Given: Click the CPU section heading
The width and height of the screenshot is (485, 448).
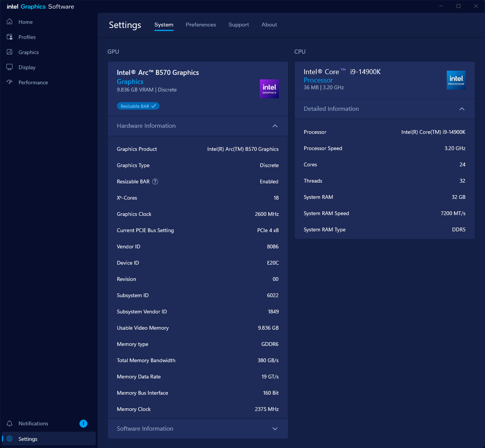Looking at the screenshot, I should (x=300, y=52).
